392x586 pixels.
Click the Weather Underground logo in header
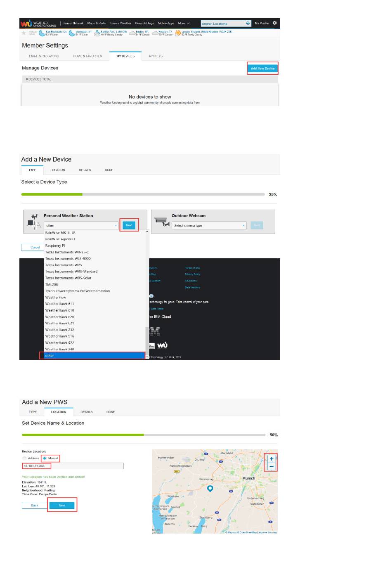tap(38, 24)
